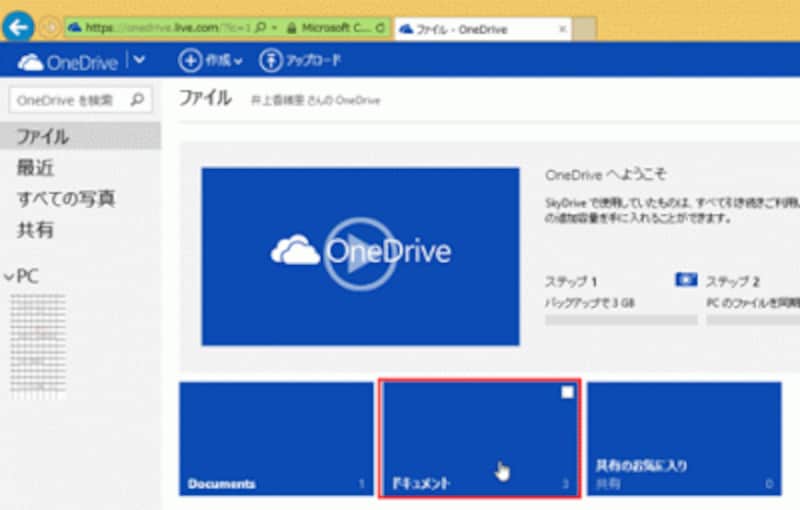Expand the 作成 dropdown arrow
800x510 pixels.
point(237,62)
